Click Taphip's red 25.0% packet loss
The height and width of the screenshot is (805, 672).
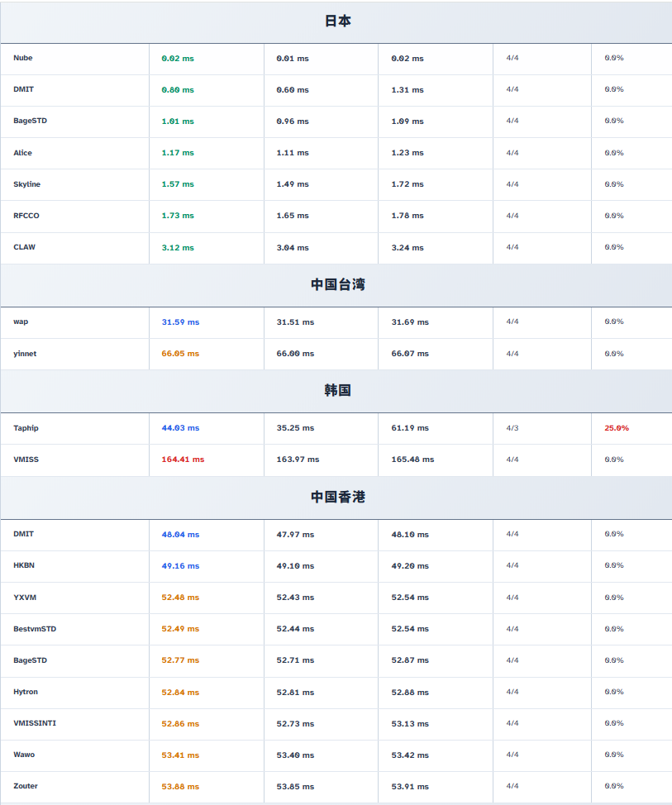[617, 428]
